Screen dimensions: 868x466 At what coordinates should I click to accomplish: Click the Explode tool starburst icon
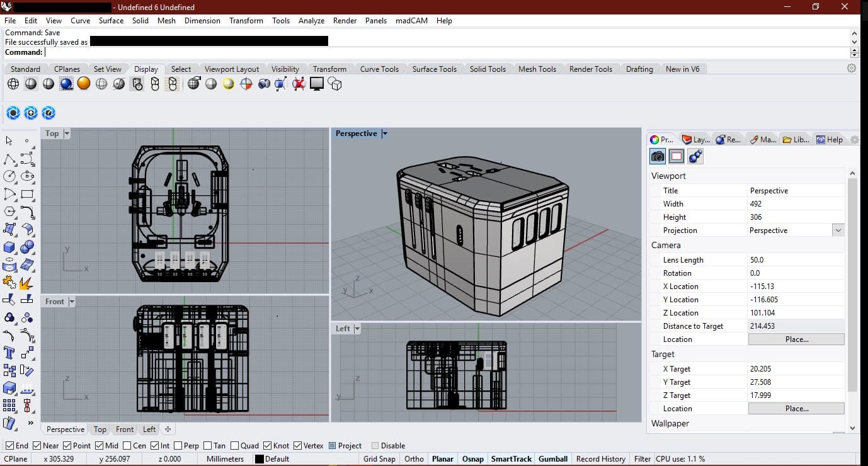point(27,282)
